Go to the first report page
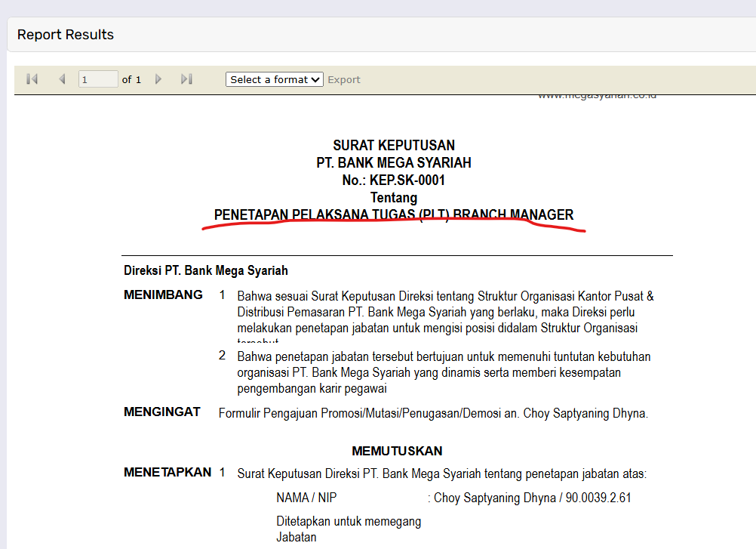Viewport: 756px width, 549px height. (32, 79)
